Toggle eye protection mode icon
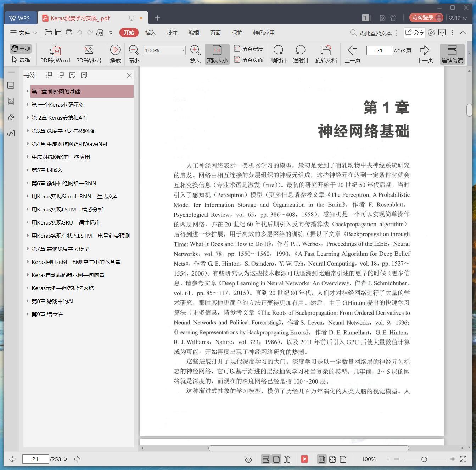Screen dimensions: 476x470 [x=248, y=459]
